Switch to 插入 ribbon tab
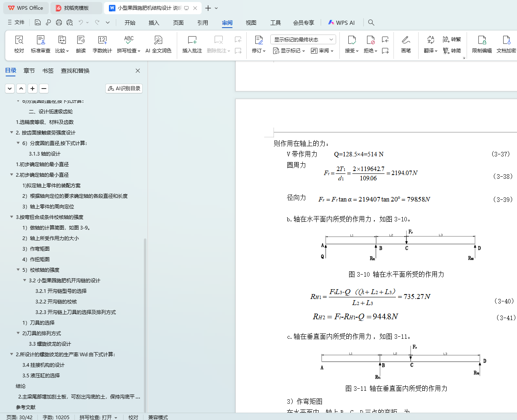The image size is (517, 420). 154,23
